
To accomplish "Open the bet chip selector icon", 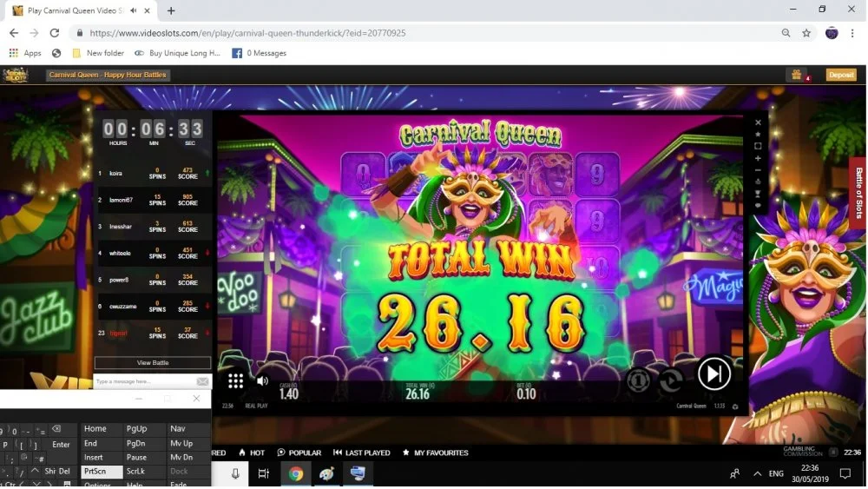I will tap(638, 380).
